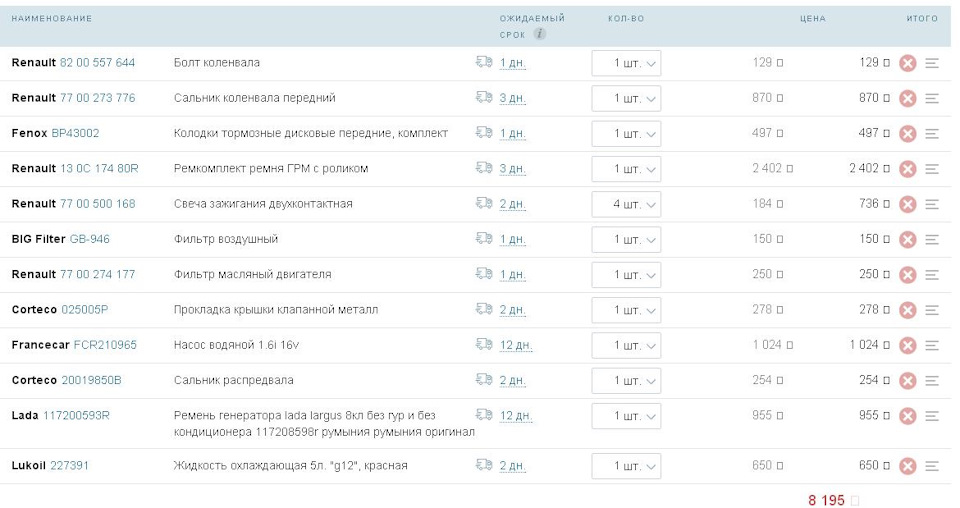Click 12-day delivery term for Francecar pump

pos(516,345)
